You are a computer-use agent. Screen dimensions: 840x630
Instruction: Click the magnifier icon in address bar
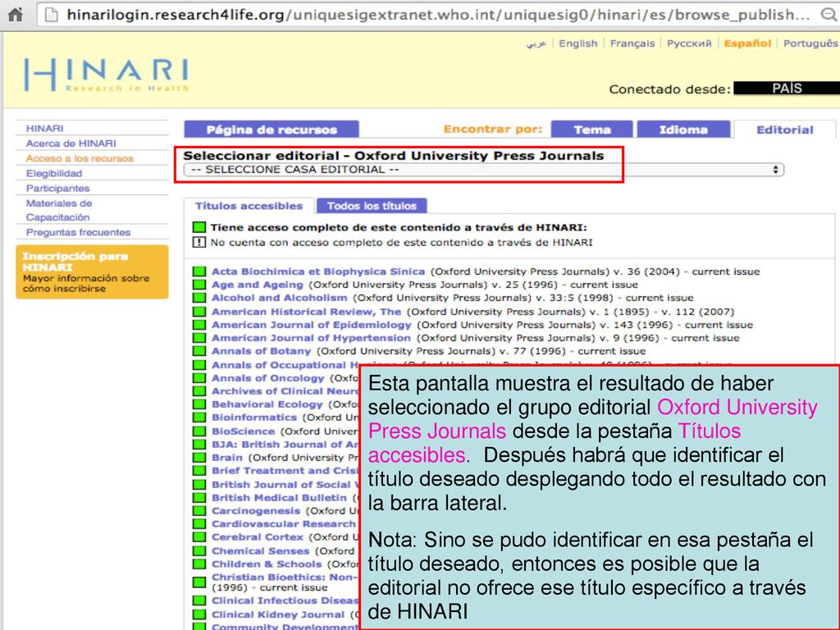click(829, 15)
